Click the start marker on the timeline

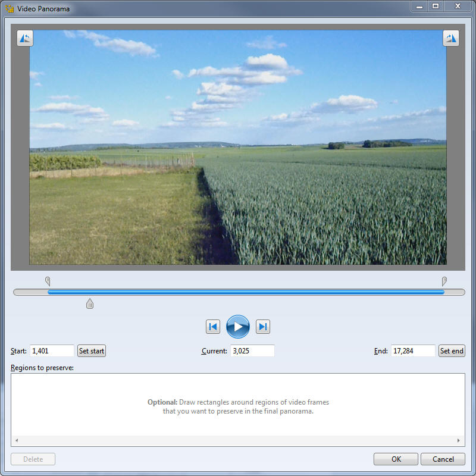click(48, 281)
